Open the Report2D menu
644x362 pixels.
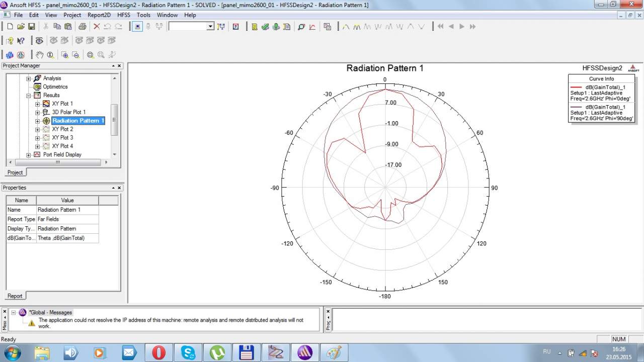click(99, 15)
